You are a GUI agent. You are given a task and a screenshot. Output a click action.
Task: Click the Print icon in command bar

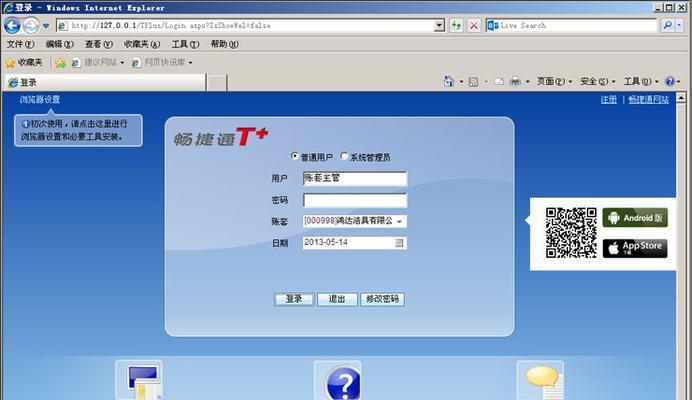(515, 82)
